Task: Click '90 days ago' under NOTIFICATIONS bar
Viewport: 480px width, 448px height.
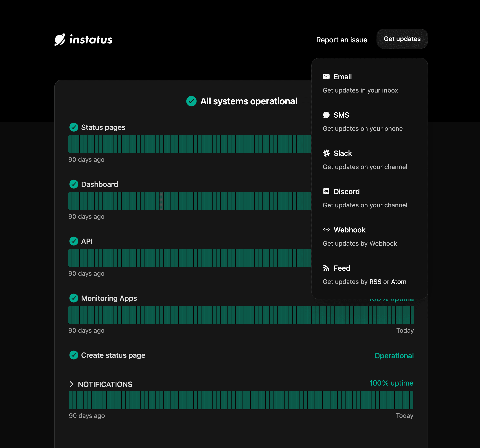Action: 87,416
